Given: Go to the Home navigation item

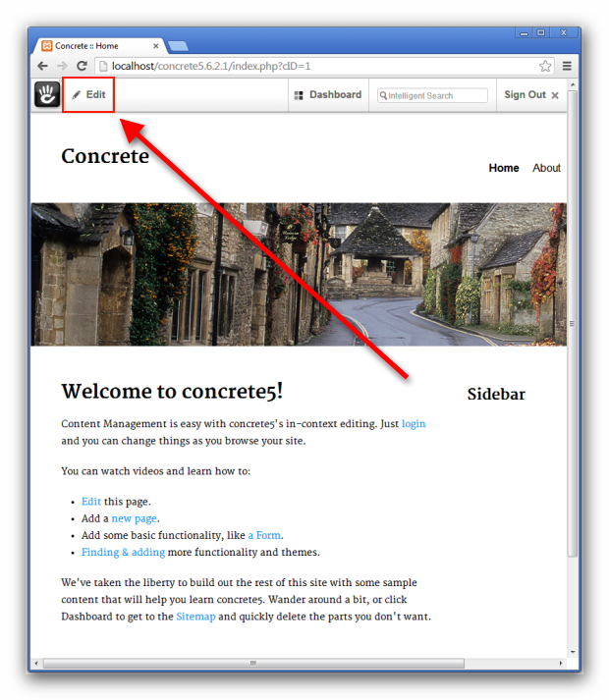Looking at the screenshot, I should [x=504, y=168].
